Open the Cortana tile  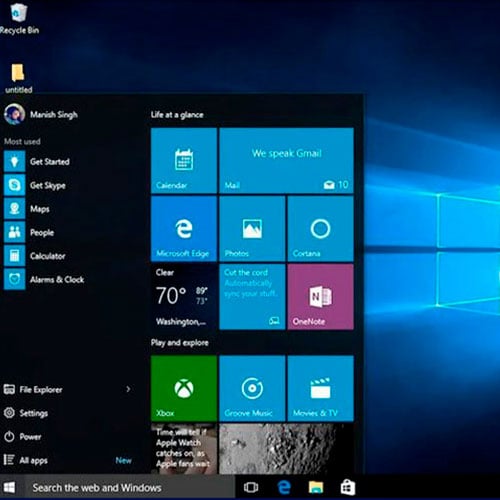(x=320, y=229)
